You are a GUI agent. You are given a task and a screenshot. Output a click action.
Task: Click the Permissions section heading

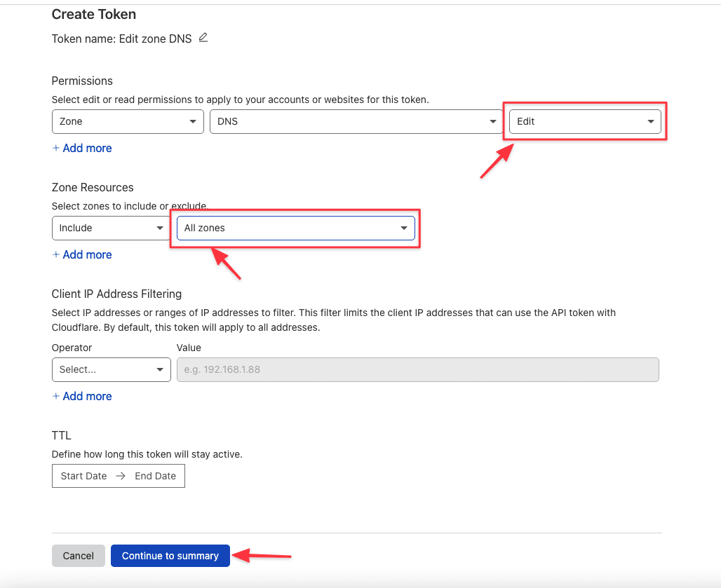[81, 81]
